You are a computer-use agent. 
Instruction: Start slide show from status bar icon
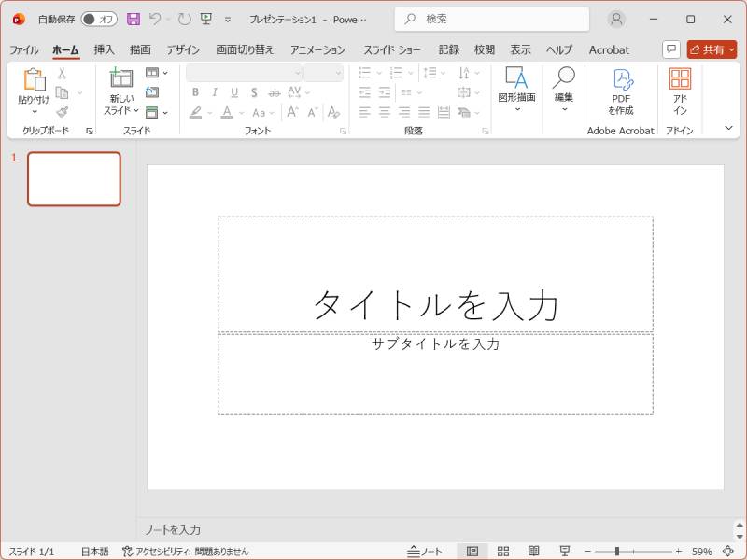pos(565,551)
